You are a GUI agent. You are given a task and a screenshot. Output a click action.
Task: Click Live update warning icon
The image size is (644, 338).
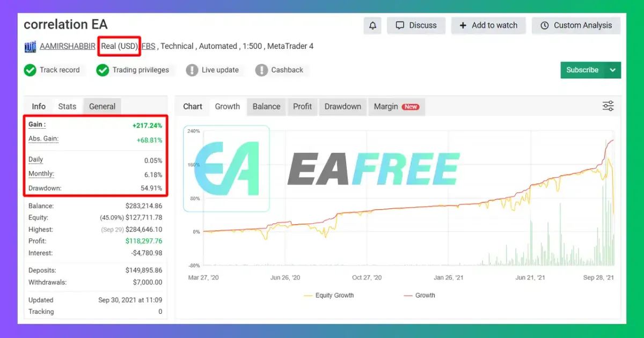coord(192,70)
